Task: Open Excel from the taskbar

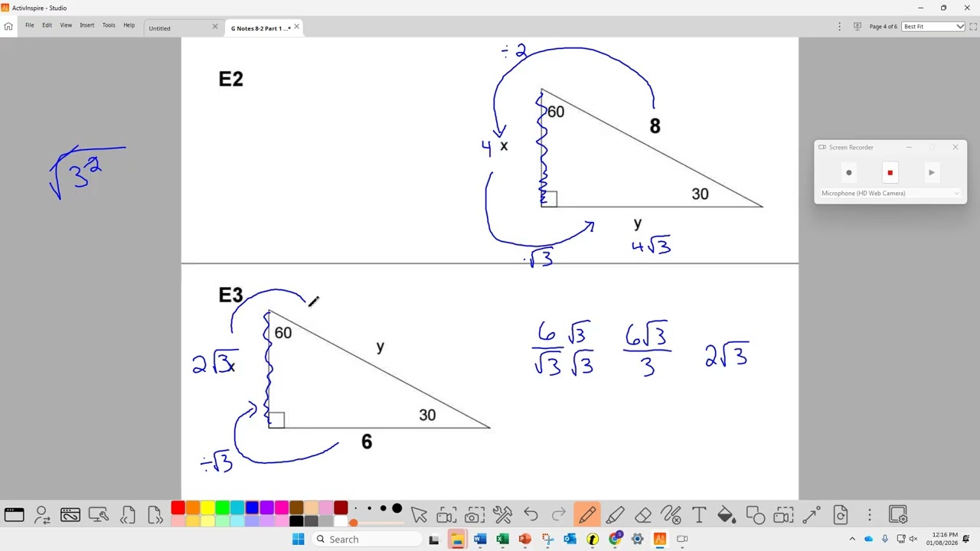Action: [502, 540]
